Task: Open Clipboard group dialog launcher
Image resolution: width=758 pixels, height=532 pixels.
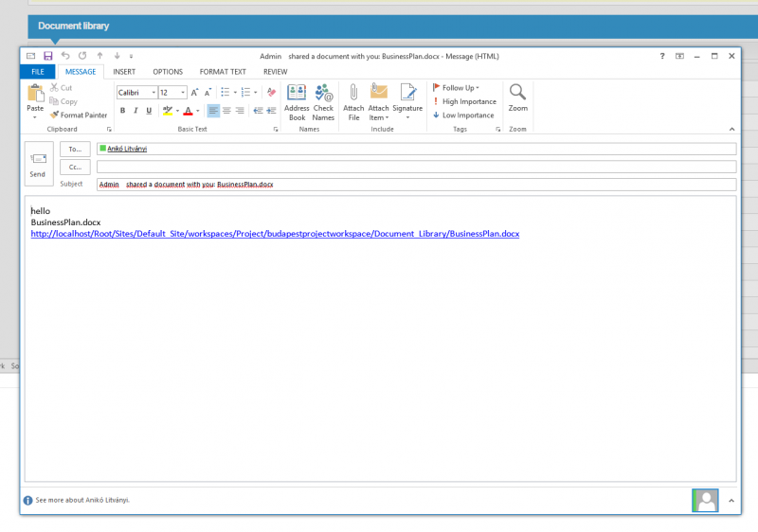Action: pos(109,130)
